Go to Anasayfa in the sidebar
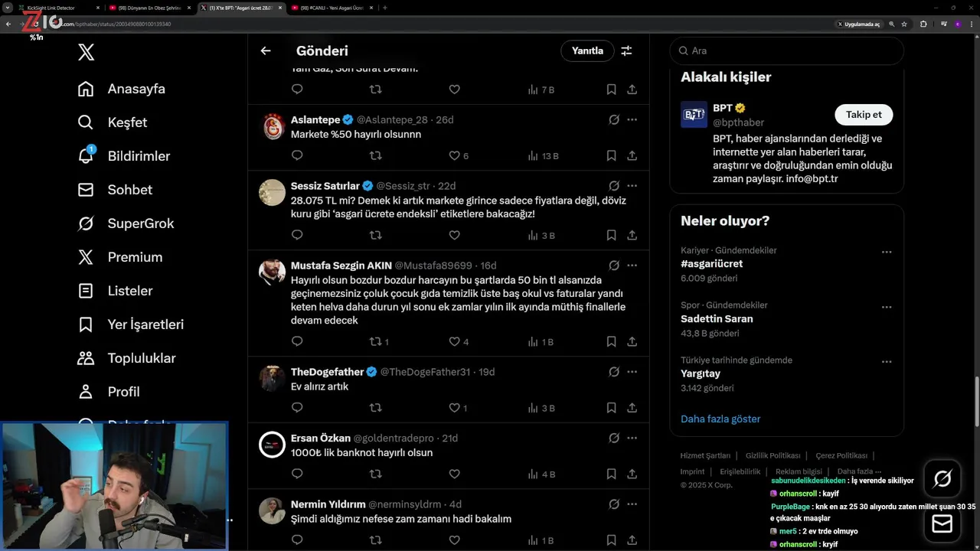Screen dimensions: 980x551 click(122, 89)
